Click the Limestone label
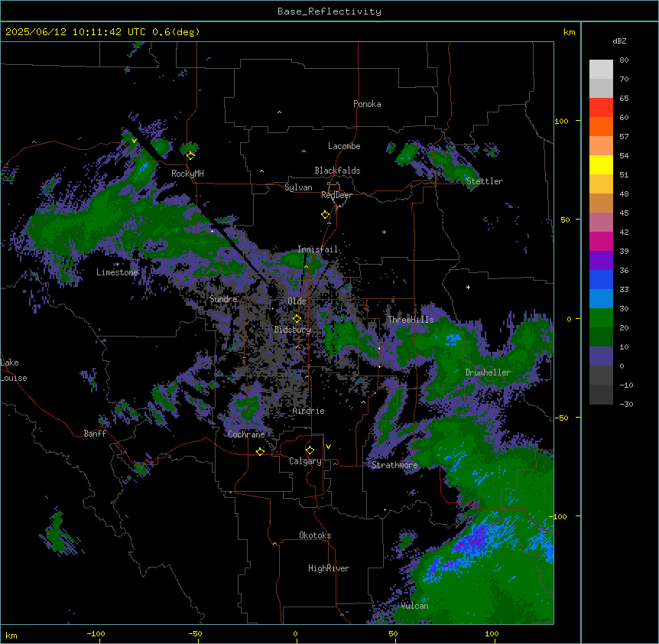 117,272
